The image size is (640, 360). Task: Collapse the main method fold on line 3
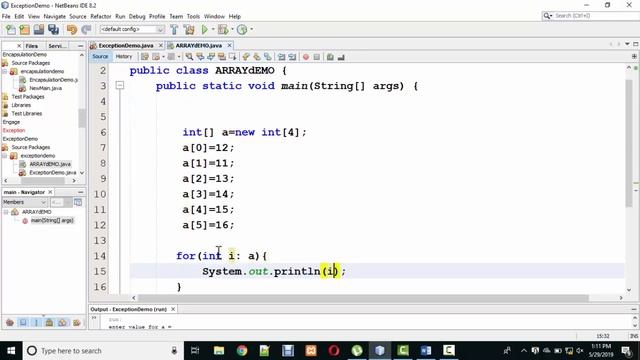[x=120, y=85]
